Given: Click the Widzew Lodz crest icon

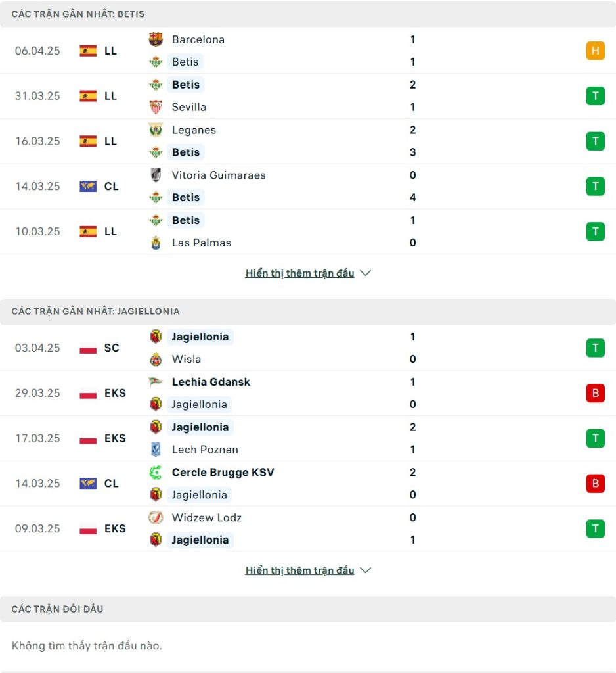Looking at the screenshot, I should pyautogui.click(x=156, y=517).
